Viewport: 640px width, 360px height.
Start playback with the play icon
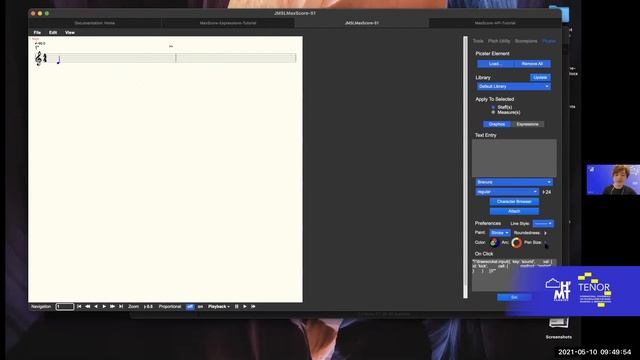point(244,307)
